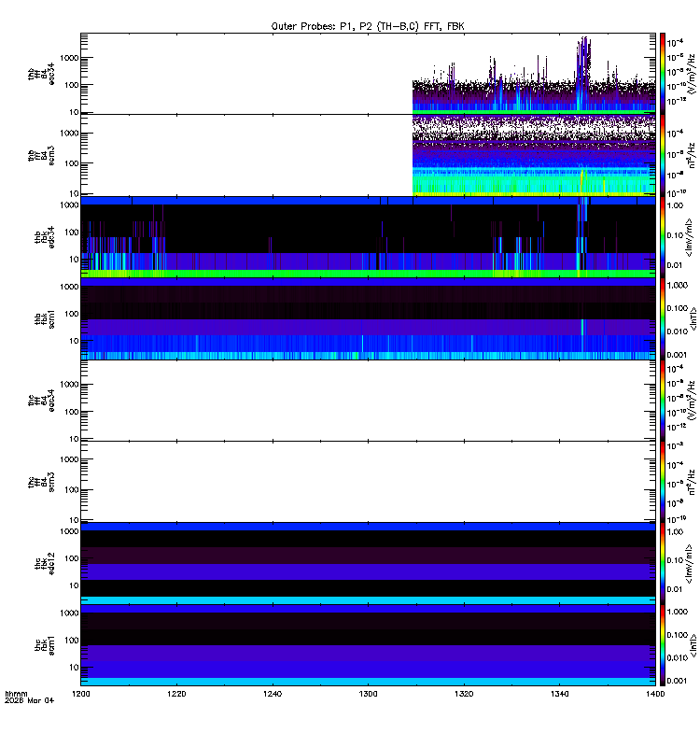Click the '1240' time axis label
The image size is (700, 747).
tap(273, 694)
